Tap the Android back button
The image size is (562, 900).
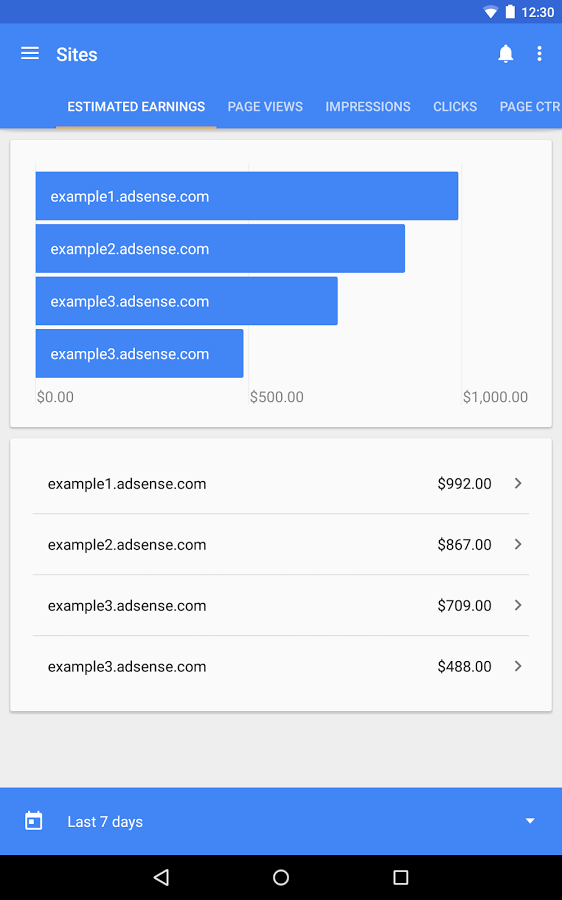[x=161, y=876]
